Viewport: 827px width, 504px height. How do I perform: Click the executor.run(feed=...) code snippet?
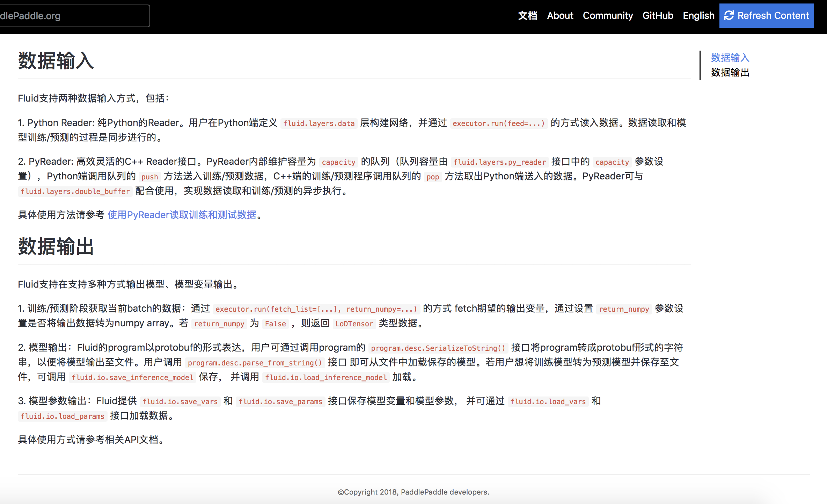[498, 123]
